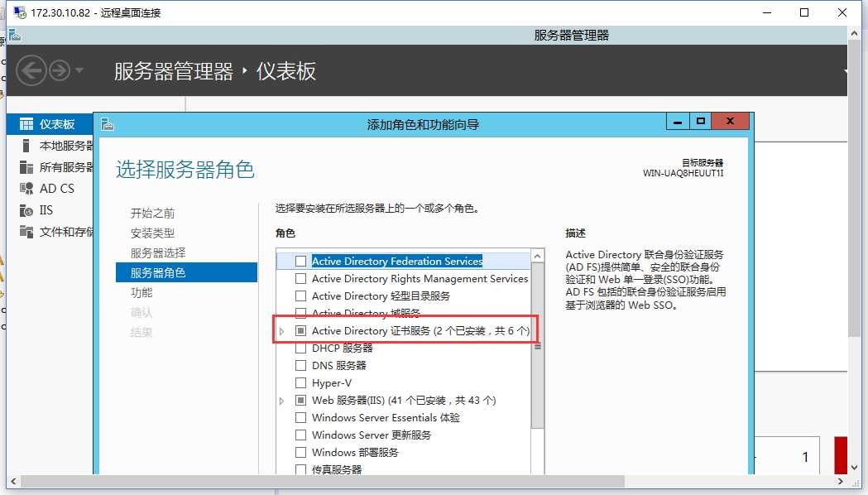Image resolution: width=868 pixels, height=495 pixels.
Task: Check Hyper-V role
Action: pyautogui.click(x=300, y=382)
